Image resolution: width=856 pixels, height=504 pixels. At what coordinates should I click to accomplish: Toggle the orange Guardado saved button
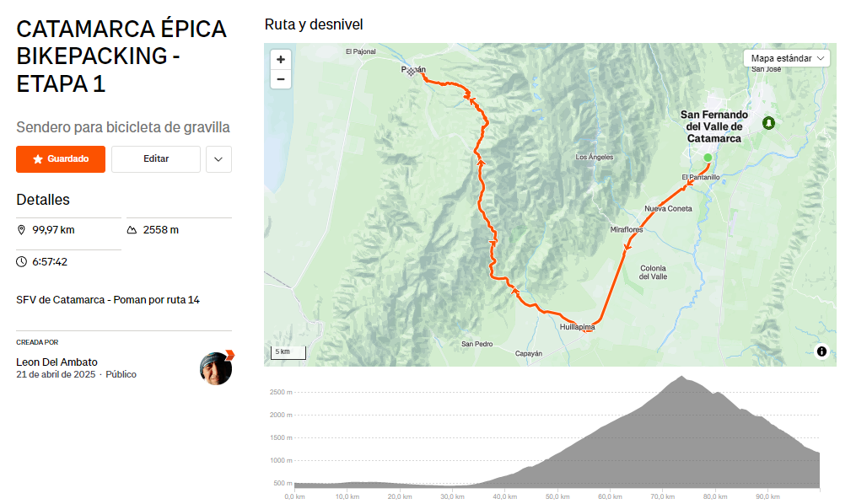[x=61, y=159]
